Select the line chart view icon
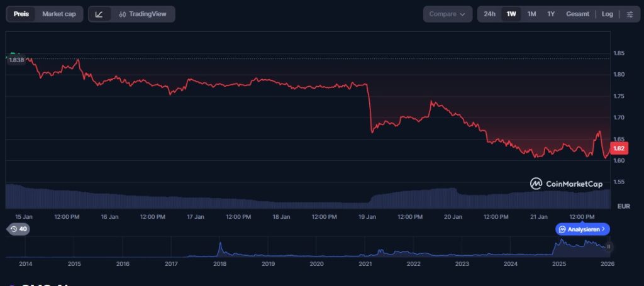Viewport: 644px width, 286px height. coord(99,14)
